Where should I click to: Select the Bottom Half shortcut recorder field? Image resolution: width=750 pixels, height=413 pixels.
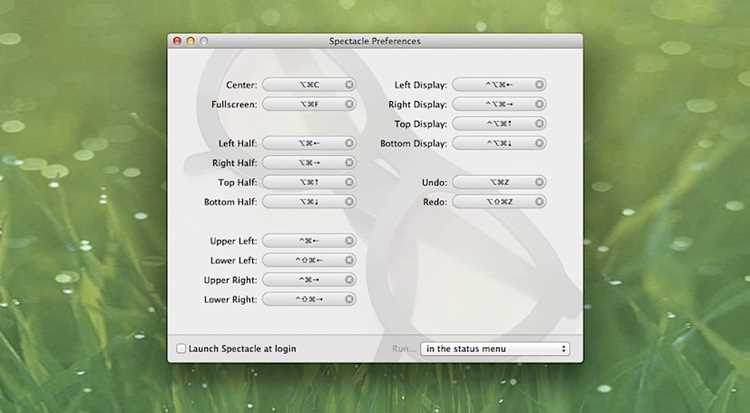309,202
